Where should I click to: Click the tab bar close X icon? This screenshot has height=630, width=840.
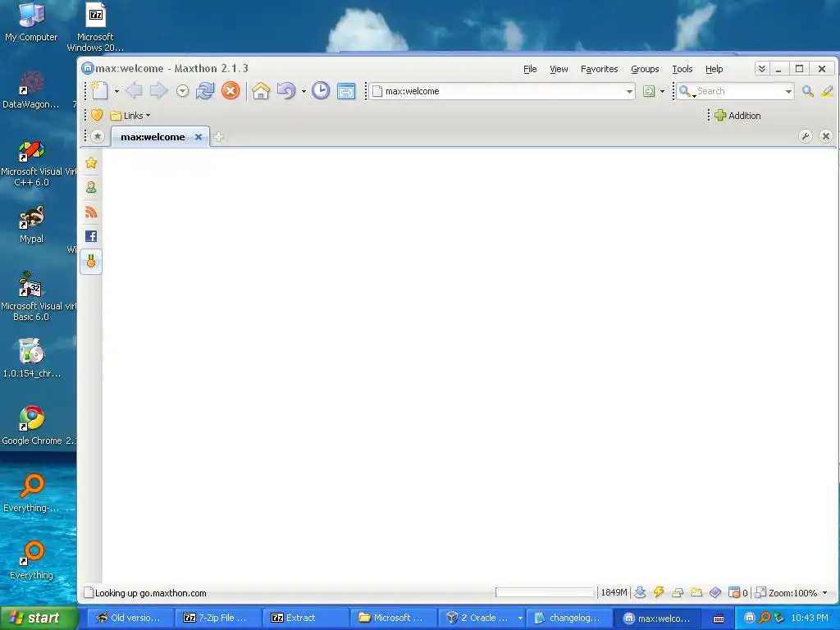click(826, 136)
